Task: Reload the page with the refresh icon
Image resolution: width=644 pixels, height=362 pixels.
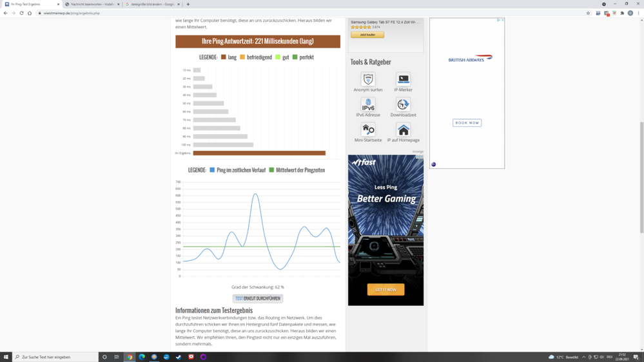Action: point(21,13)
